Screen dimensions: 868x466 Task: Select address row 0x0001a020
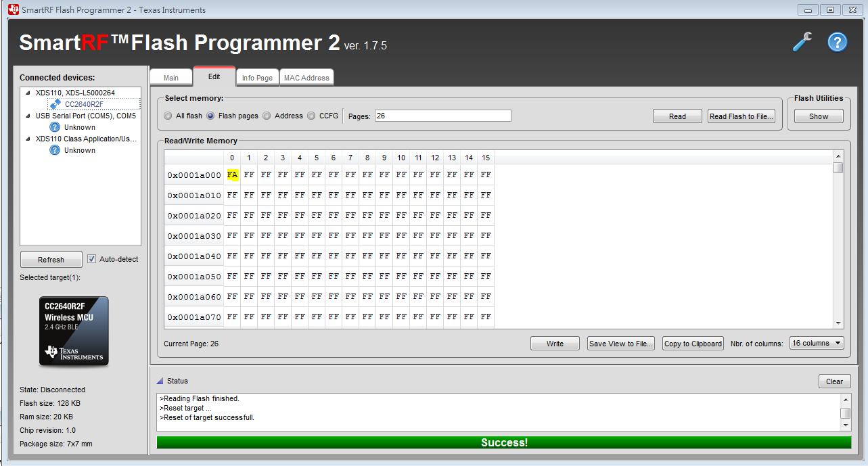click(194, 216)
